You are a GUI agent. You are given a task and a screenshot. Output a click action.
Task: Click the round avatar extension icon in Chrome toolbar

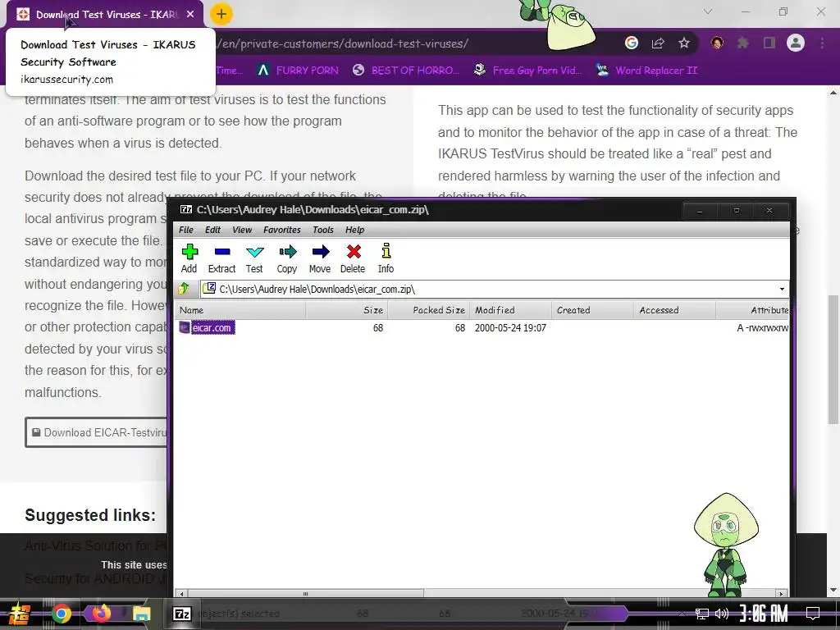[717, 43]
